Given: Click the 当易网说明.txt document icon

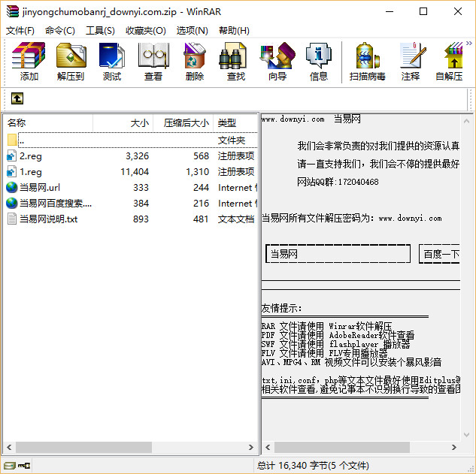Looking at the screenshot, I should click(12, 219).
